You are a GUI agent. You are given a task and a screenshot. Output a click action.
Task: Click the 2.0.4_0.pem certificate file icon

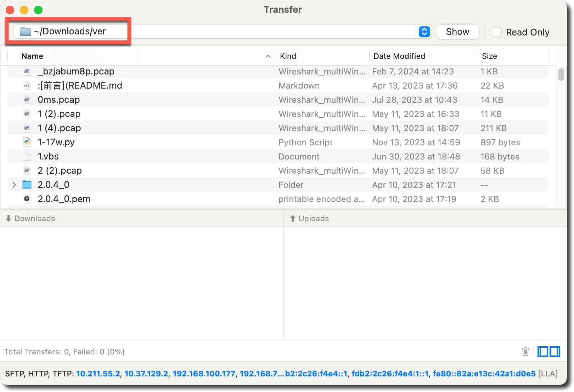pos(27,199)
